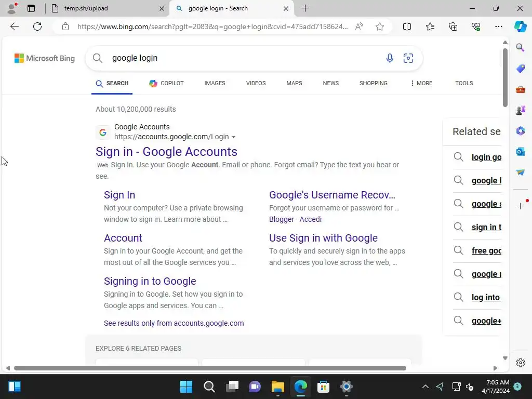Screen dimensions: 532x399
Task: Customize sidebar with plus icon
Action: pyautogui.click(x=520, y=206)
